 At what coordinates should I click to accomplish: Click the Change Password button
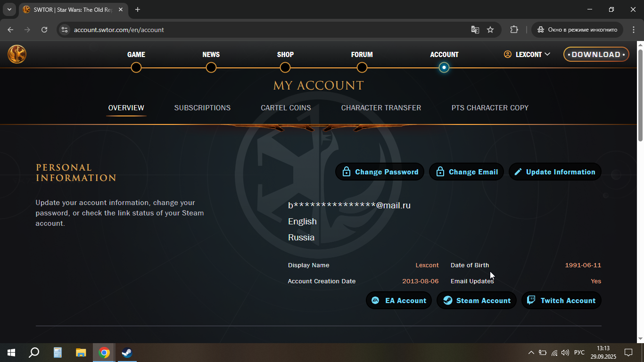click(380, 172)
